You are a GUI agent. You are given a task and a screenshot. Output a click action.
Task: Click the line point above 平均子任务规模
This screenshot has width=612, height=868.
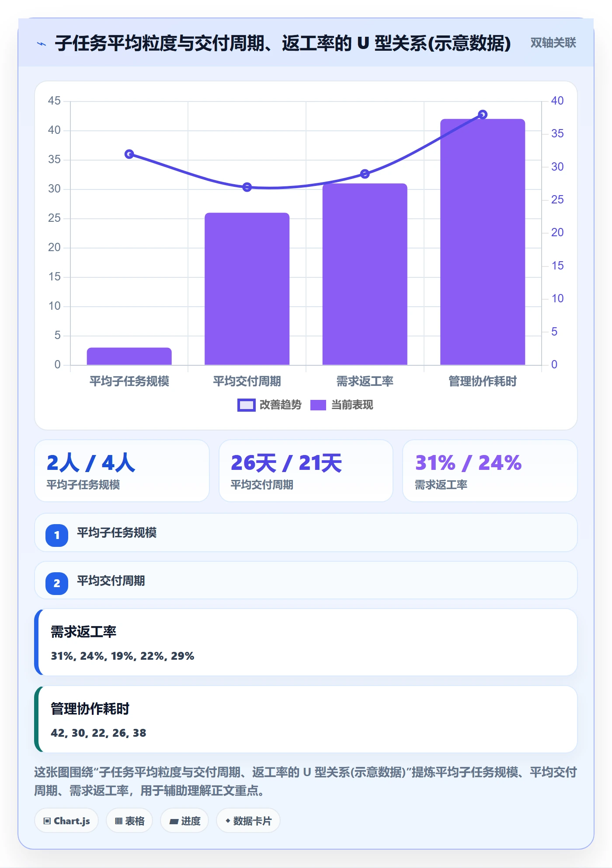click(x=129, y=154)
